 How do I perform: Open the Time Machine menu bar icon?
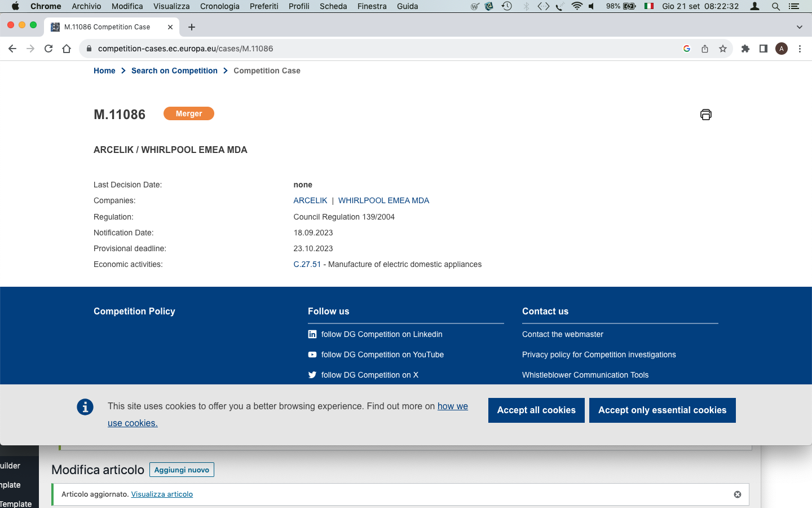pyautogui.click(x=507, y=6)
